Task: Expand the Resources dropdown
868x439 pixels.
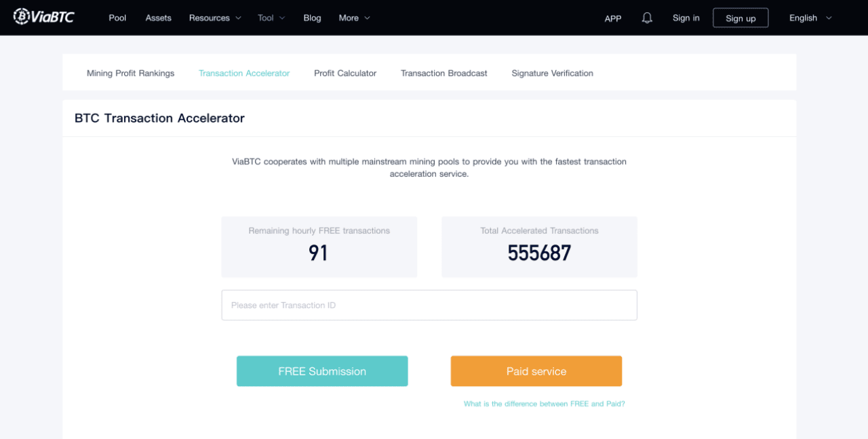Action: coord(215,18)
